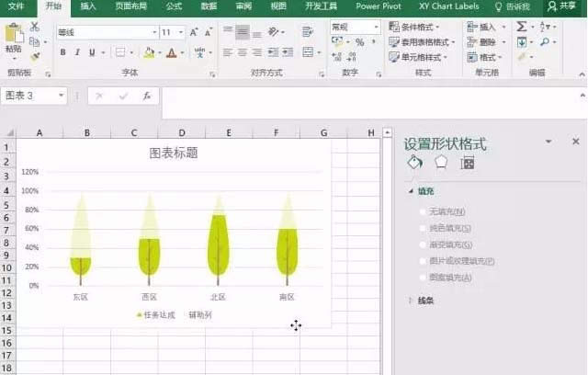
Task: Expand the Line (线条) section
Action: coord(412,300)
